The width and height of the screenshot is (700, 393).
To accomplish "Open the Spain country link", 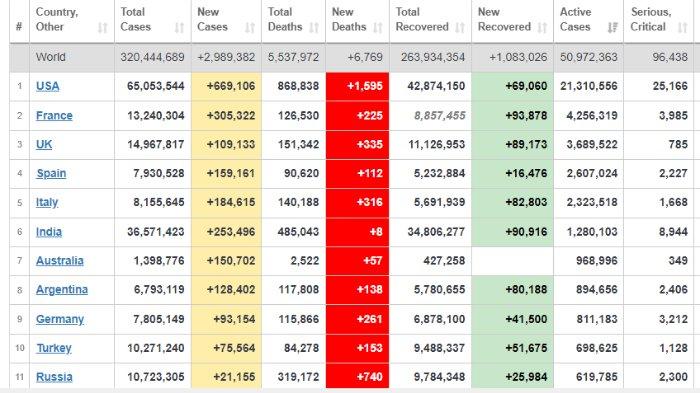I will pyautogui.click(x=51, y=173).
